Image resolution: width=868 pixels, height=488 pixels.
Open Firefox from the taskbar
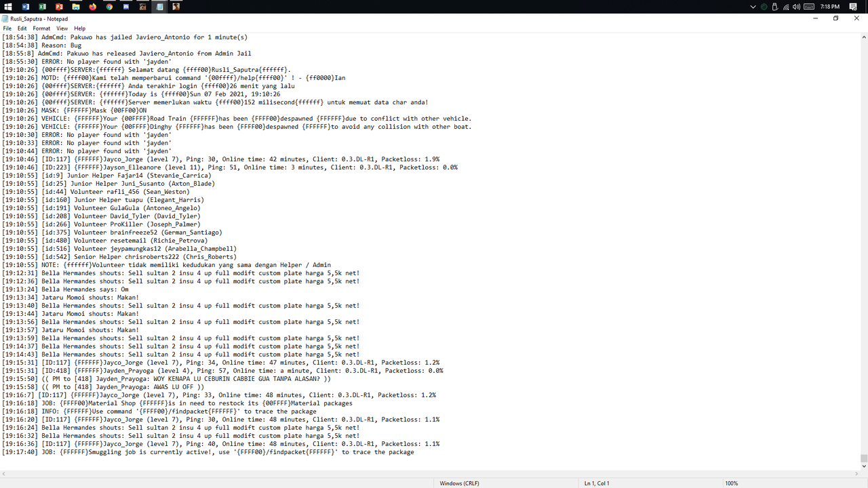92,6
